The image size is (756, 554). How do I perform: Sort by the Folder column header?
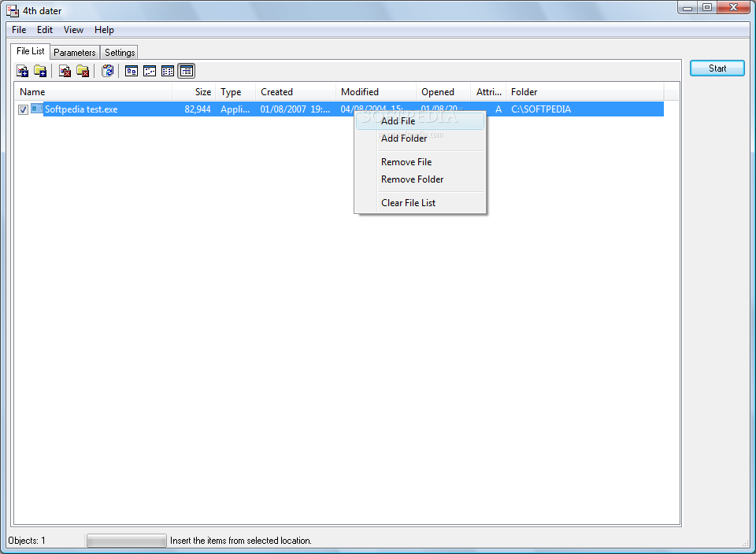585,92
